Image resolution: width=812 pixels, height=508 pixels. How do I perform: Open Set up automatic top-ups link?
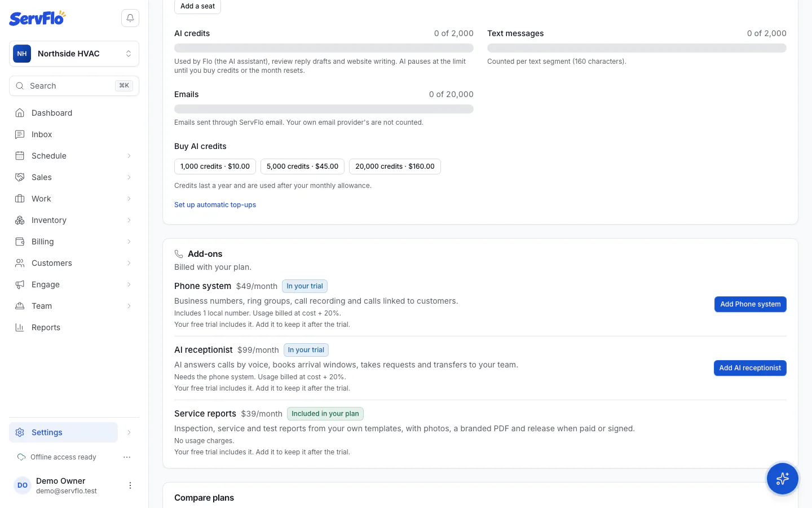tap(215, 205)
